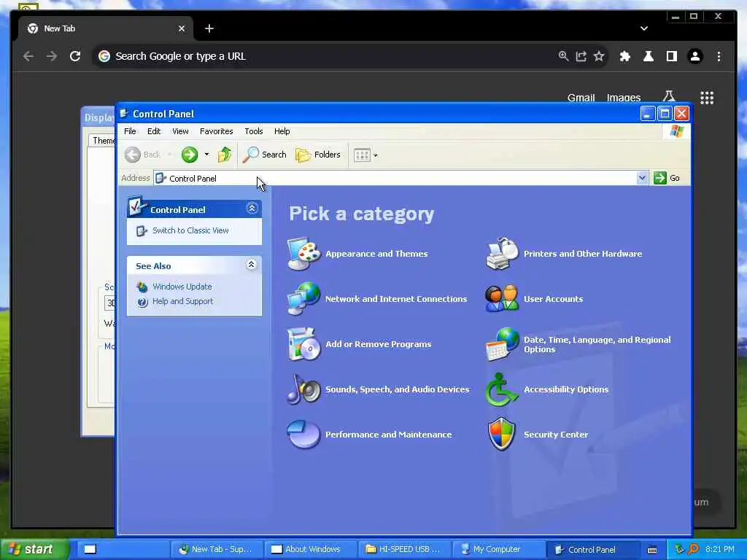Open the View menu

180,131
